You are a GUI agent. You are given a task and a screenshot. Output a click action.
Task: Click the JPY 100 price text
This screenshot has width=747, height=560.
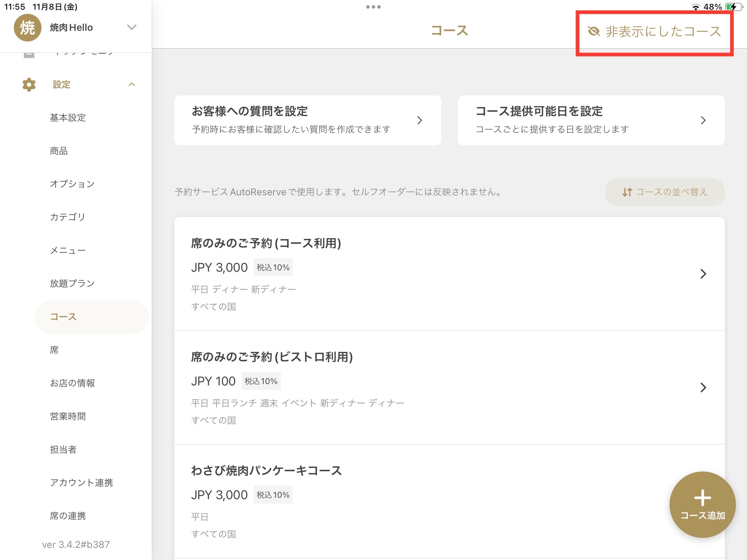[x=213, y=381]
